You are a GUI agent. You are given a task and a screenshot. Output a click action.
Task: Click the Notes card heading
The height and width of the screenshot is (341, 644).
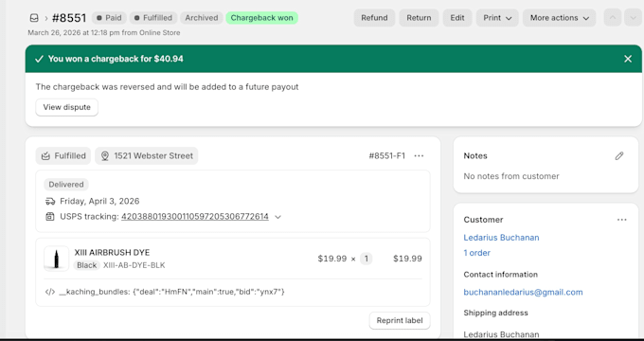click(x=475, y=156)
